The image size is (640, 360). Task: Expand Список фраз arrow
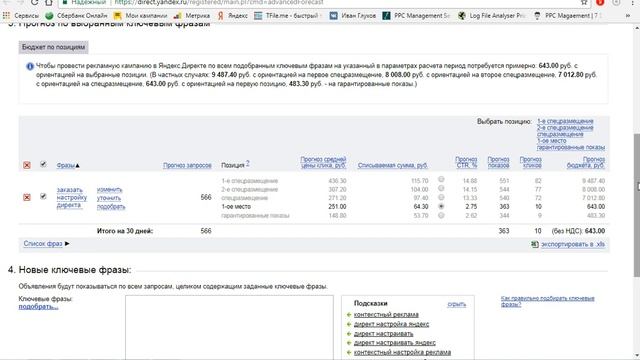tap(67, 244)
